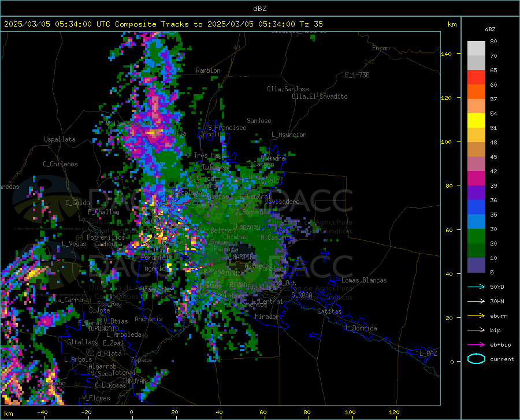Click the 'Catitas' map label

329,311
